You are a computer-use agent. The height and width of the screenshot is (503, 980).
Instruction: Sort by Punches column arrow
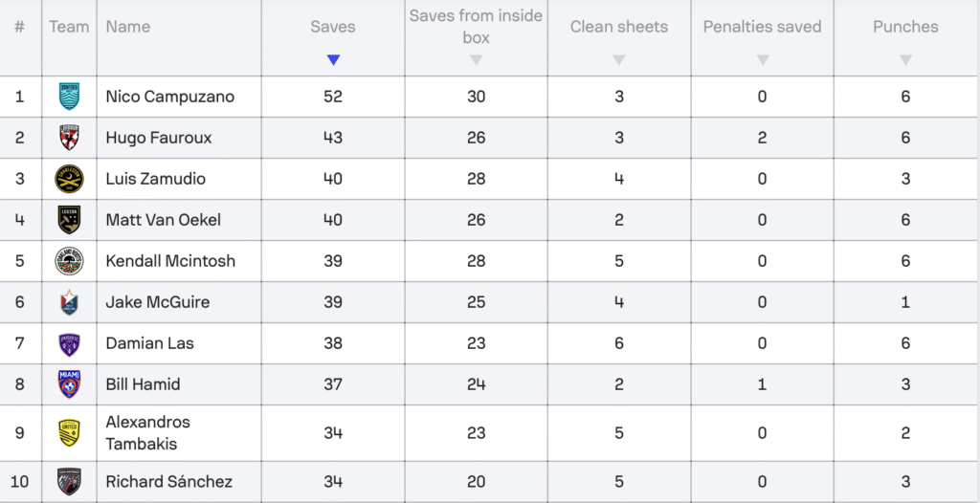(x=905, y=60)
